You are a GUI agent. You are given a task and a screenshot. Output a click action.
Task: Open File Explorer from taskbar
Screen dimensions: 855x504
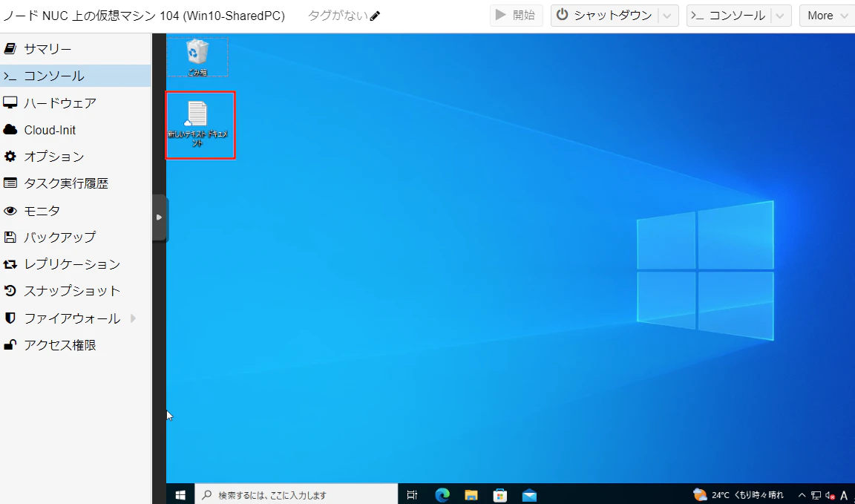[x=471, y=495]
